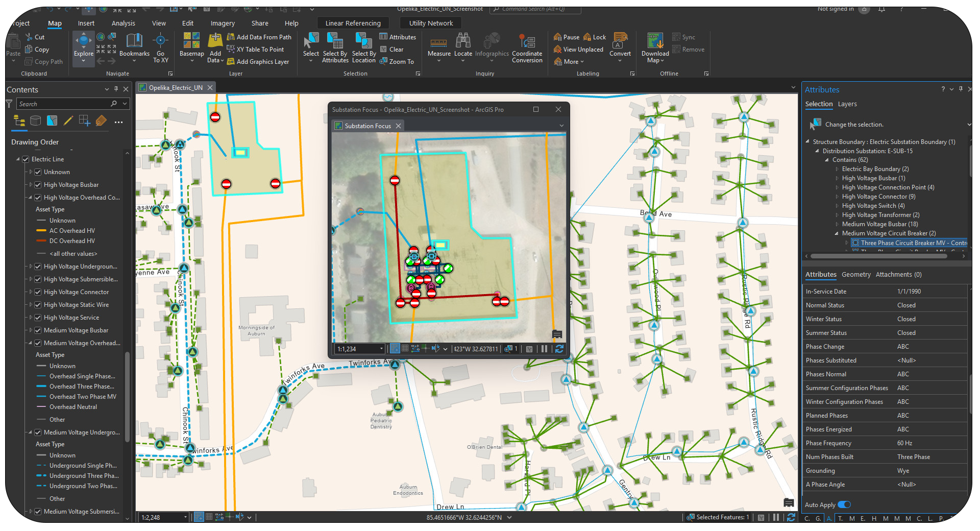Image resolution: width=980 pixels, height=531 pixels.
Task: Click Add Graphics Layer button
Action: (x=258, y=61)
